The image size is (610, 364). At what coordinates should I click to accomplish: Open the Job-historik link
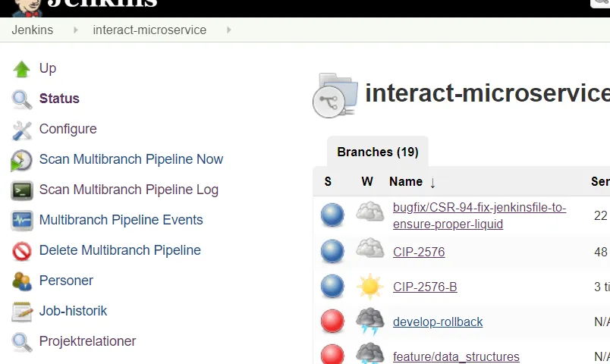click(x=73, y=311)
